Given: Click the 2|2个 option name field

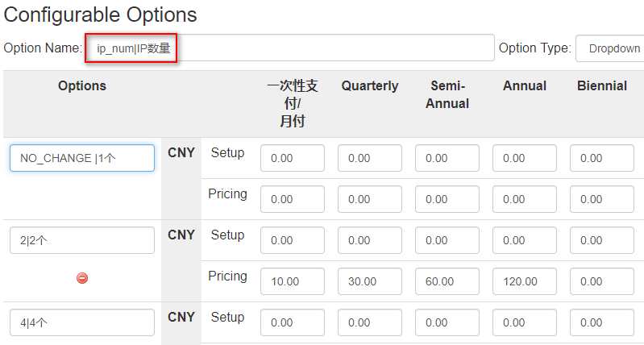Looking at the screenshot, I should [82, 240].
